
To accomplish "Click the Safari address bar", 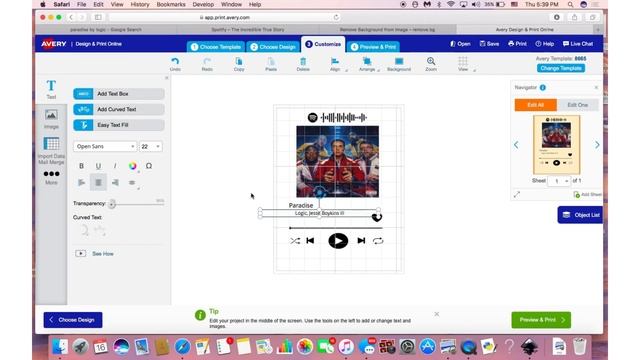I will (224, 17).
